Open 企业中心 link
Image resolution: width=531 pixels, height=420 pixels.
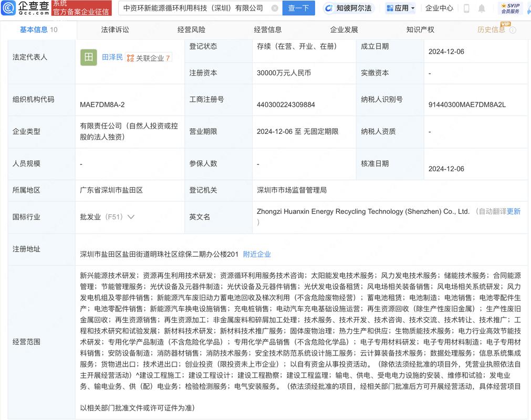tap(439, 8)
